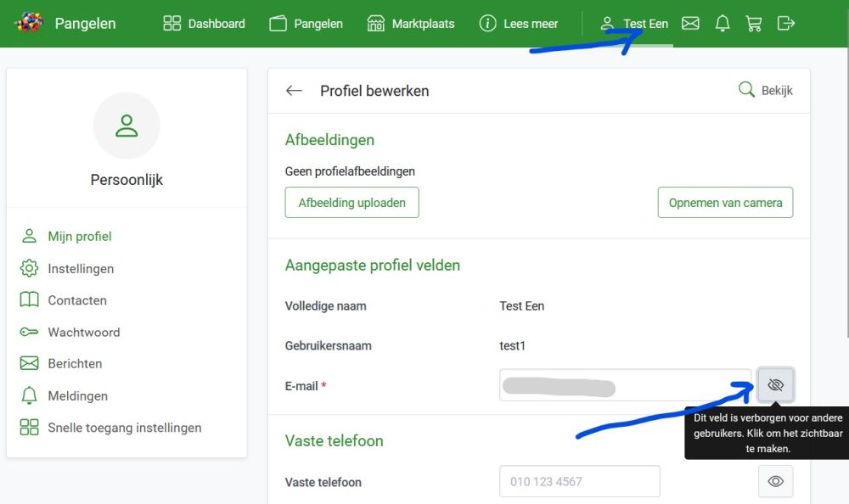Viewport: 849px width, 504px height.
Task: Click the Pangelen brand name text
Action: point(86,23)
